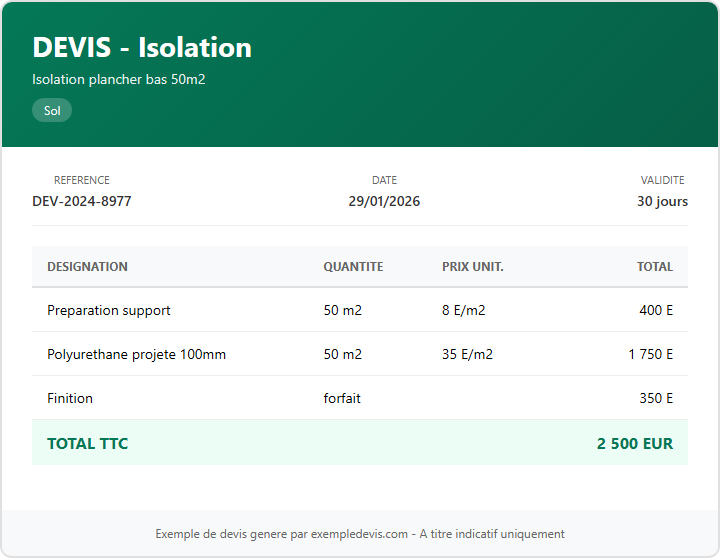The image size is (720, 558).
Task: Click the reference number DEV-2024-8977
Action: [82, 201]
